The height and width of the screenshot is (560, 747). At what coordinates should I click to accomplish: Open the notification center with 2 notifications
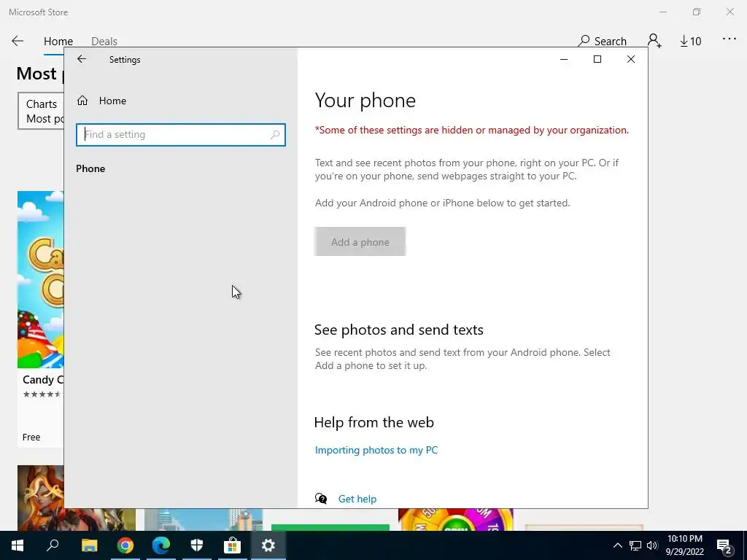tap(724, 545)
